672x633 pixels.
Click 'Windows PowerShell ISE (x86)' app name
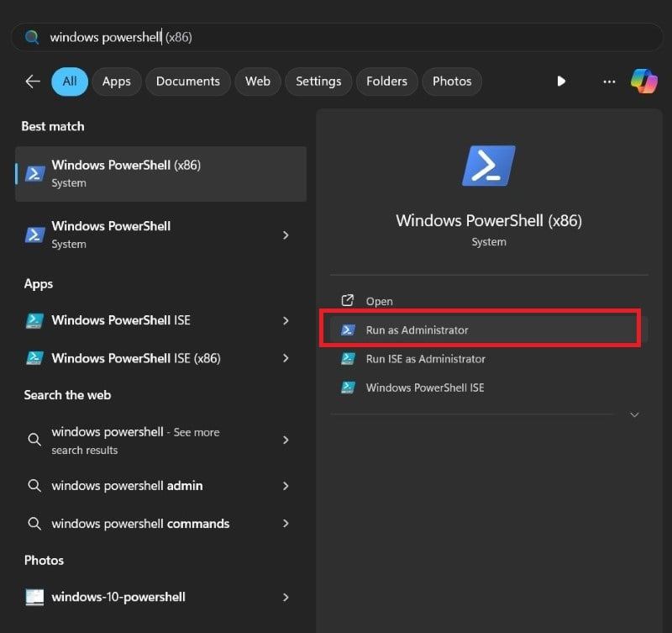tap(136, 358)
